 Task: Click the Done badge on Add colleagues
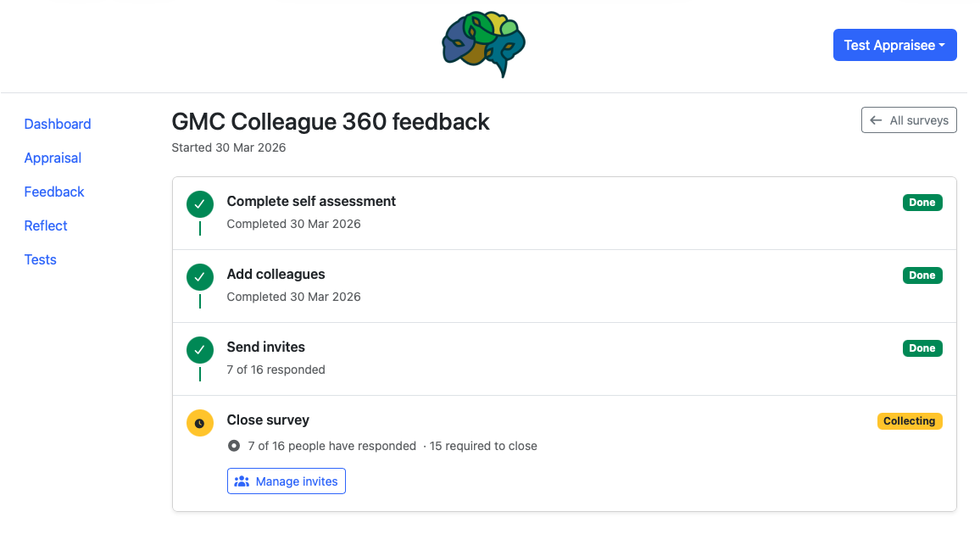point(922,275)
